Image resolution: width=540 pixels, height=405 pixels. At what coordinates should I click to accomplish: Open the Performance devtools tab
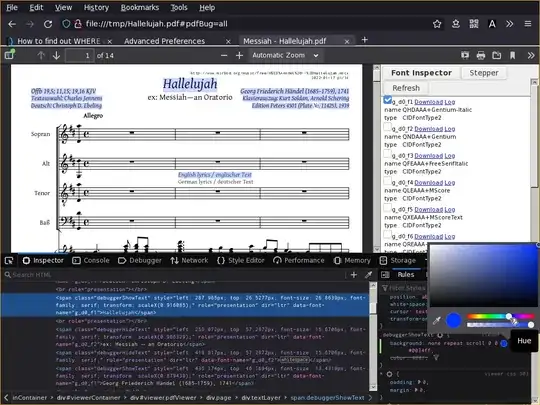click(299, 261)
